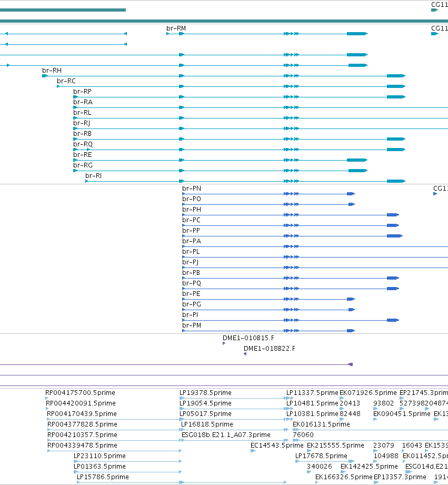Choose the RP004377828.5prime EST label

82,424
